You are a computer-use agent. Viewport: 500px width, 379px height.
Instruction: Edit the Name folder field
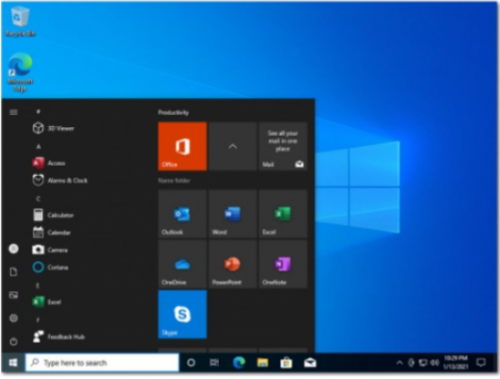pyautogui.click(x=174, y=180)
